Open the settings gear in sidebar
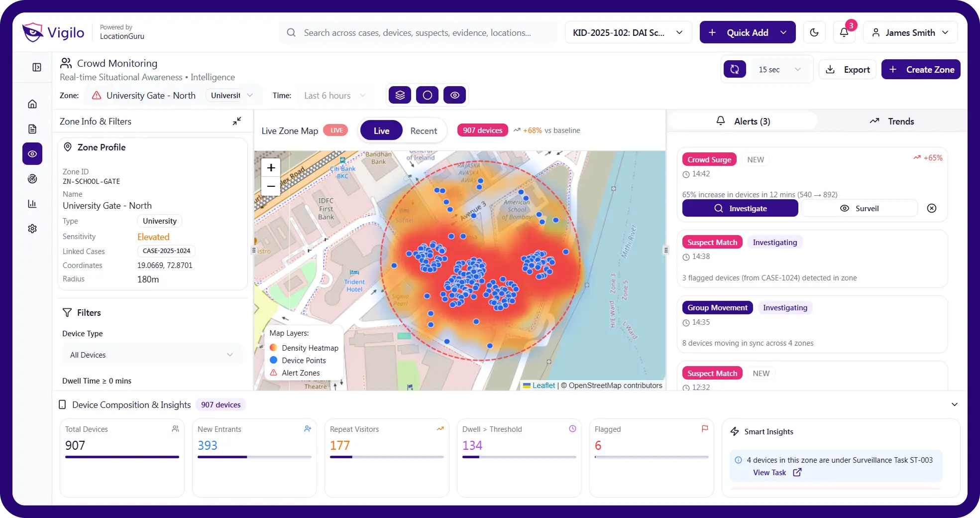Screen dimensions: 980x518 [32, 229]
